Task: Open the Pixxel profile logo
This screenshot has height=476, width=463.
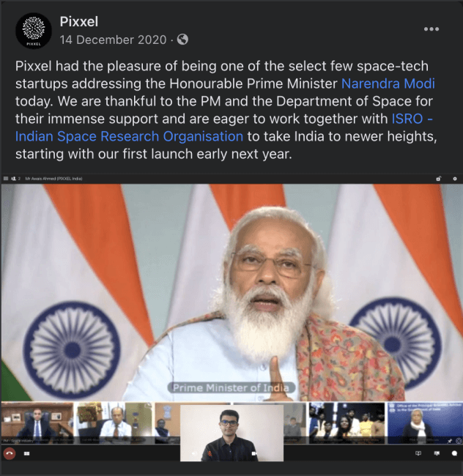Action: pos(34,31)
